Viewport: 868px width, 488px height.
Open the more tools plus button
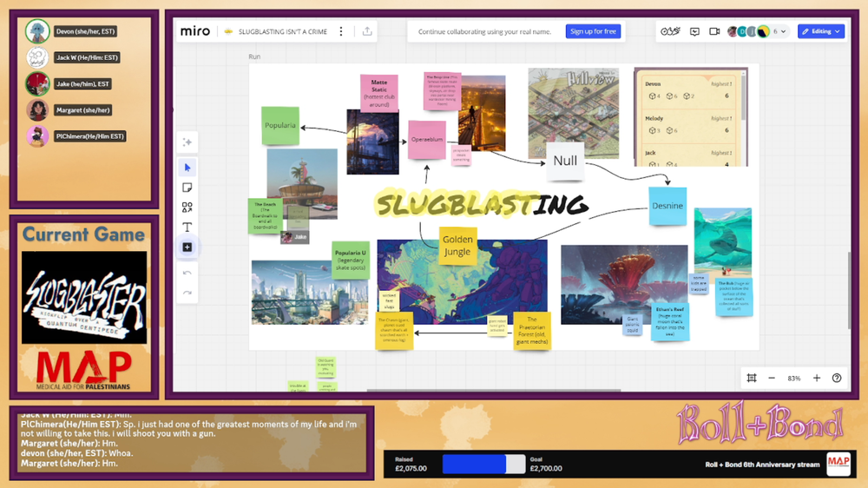[187, 247]
